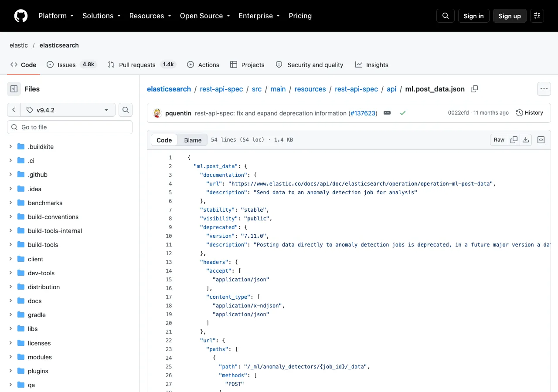558x392 pixels.
Task: Open the Issues tab
Action: 71,64
